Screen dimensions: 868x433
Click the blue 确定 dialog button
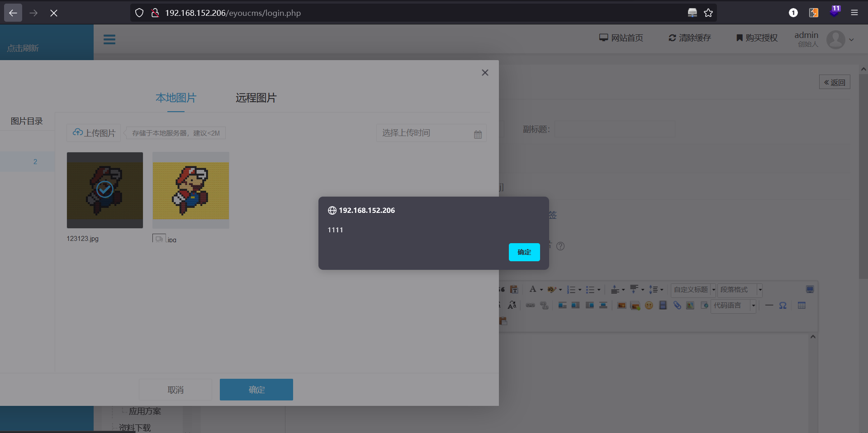(256, 390)
